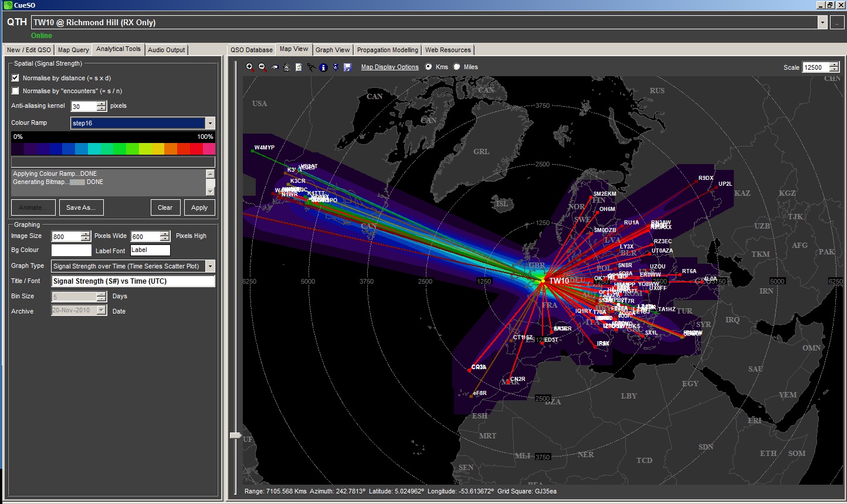
Task: Open the Graph Type dropdown
Action: [211, 266]
